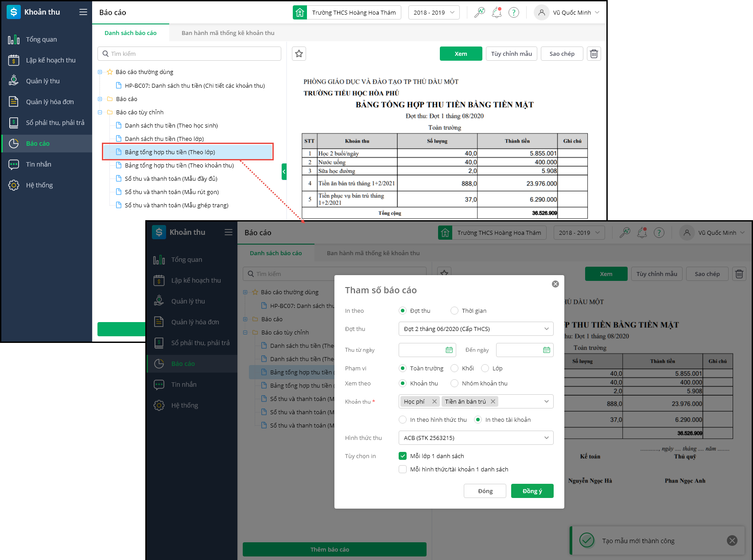
Task: Open HP-BC07 Danh sách thu tiền report, top window
Action: tap(195, 86)
